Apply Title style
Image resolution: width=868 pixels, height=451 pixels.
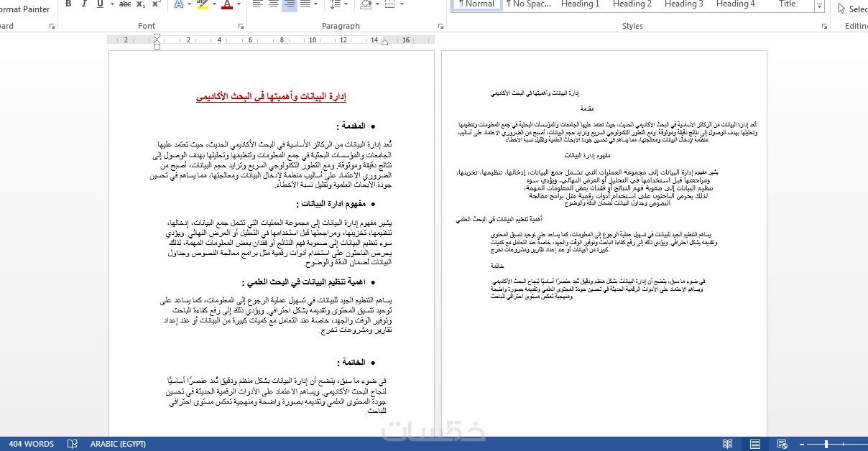pos(788,4)
